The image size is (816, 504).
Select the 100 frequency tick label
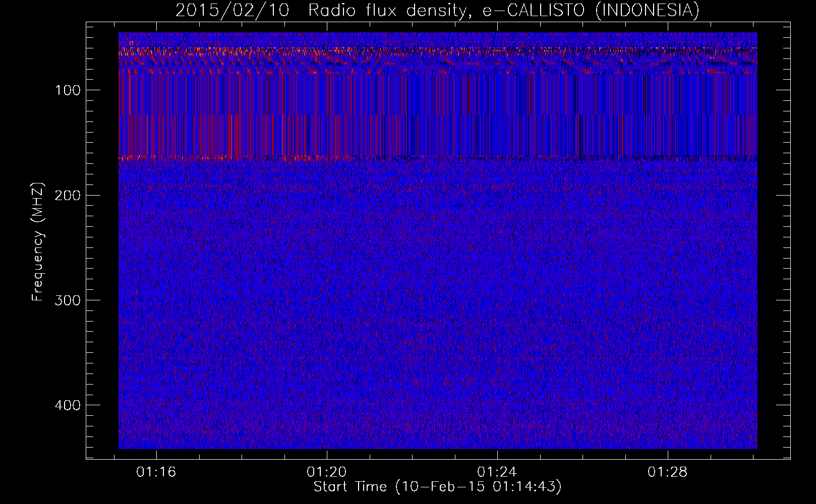tap(68, 90)
